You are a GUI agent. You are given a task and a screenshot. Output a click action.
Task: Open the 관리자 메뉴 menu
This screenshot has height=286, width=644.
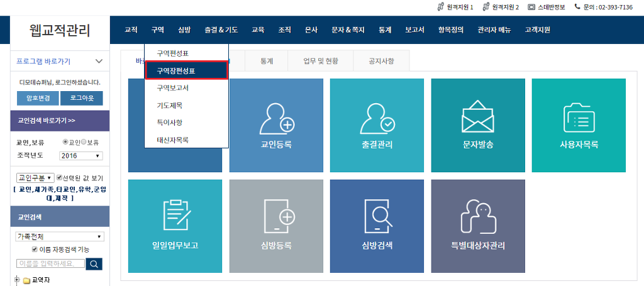(x=494, y=30)
